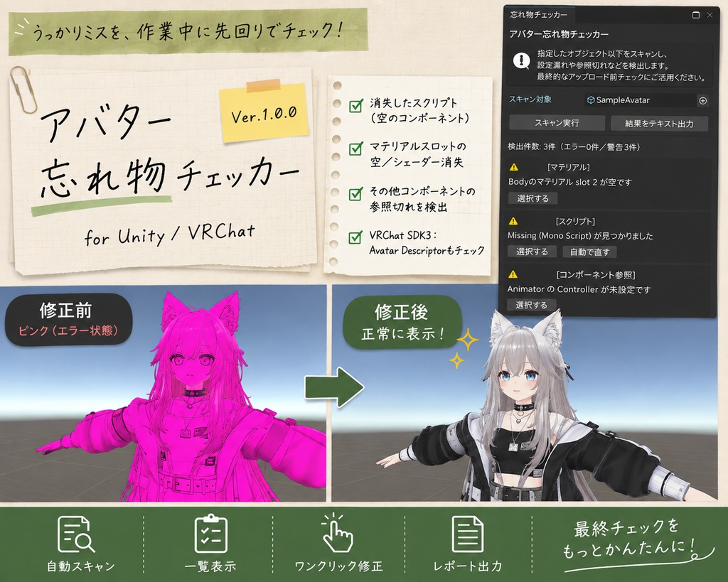Toggle the VRChat SDK3 Avatar Descriptor checkbox
Viewport: 728px width, 582px height.
tap(355, 237)
